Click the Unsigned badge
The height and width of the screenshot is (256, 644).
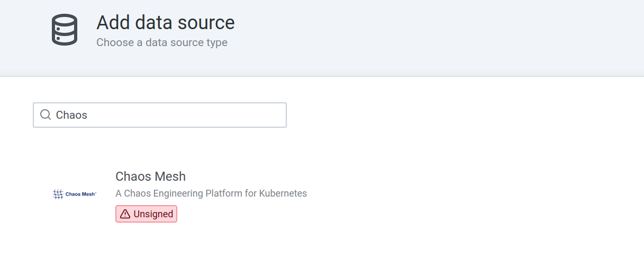tap(146, 214)
